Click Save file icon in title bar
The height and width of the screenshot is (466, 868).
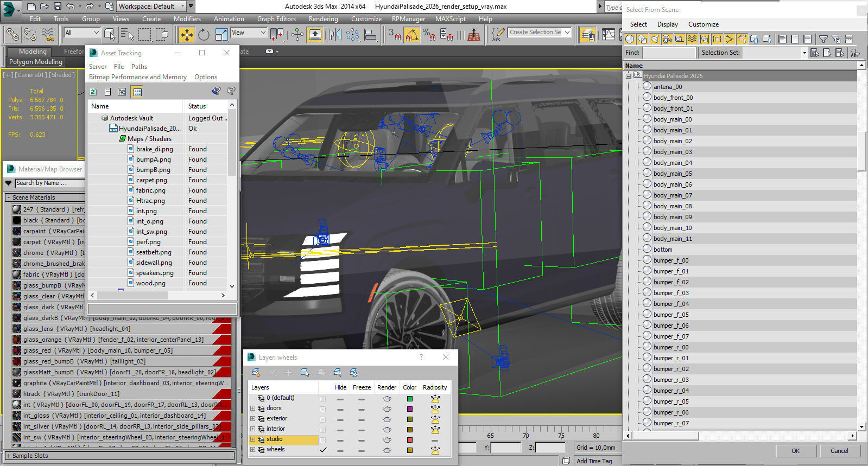(58, 7)
